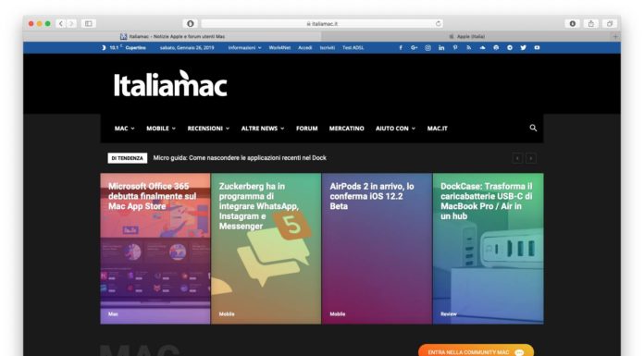Click the Accedi login link
This screenshot has height=356, width=644.
[x=304, y=48]
